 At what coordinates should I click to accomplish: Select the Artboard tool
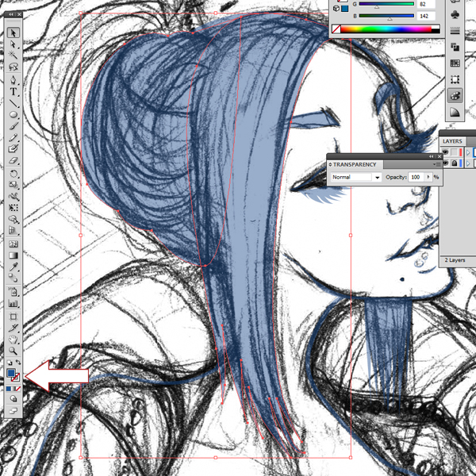pos(13,317)
